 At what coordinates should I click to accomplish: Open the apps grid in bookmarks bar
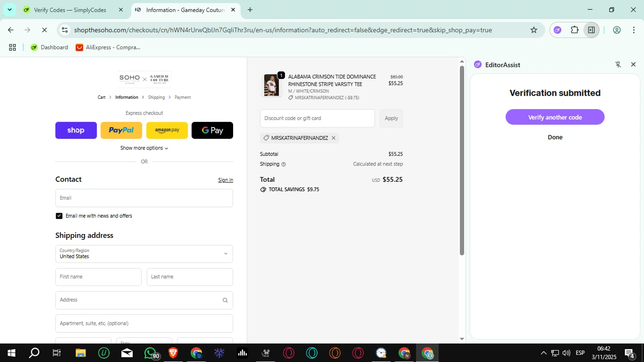point(12,47)
